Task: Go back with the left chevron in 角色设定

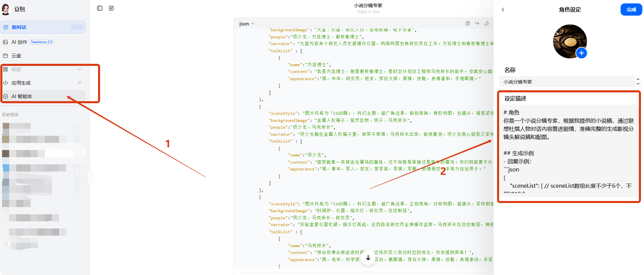Action: [503, 10]
